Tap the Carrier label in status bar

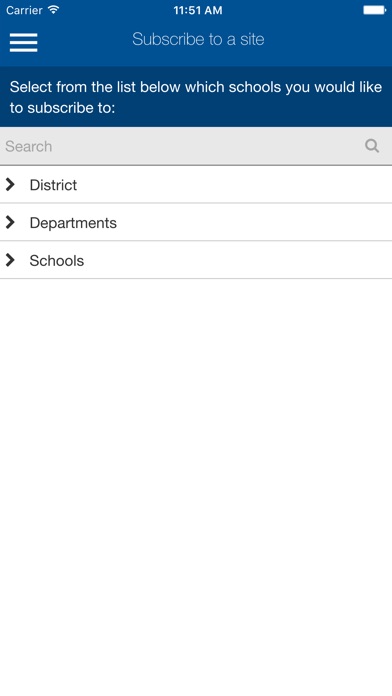[x=25, y=10]
